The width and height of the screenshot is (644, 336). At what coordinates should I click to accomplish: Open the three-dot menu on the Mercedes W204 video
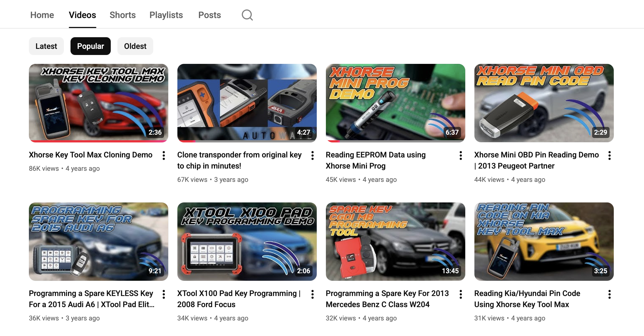(461, 294)
